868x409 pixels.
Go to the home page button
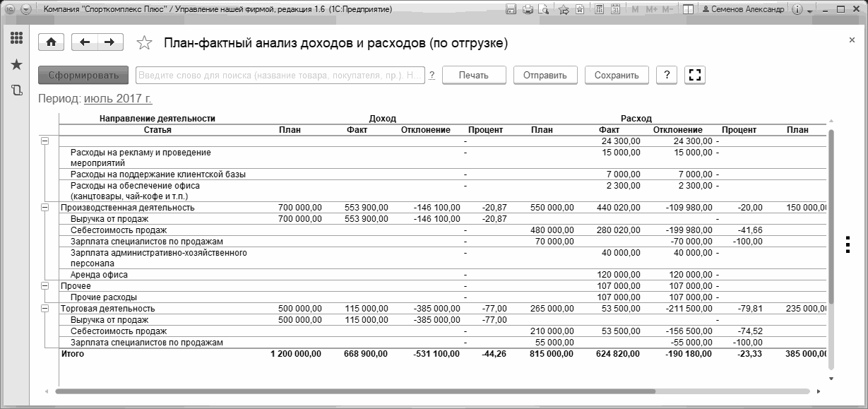[51, 42]
